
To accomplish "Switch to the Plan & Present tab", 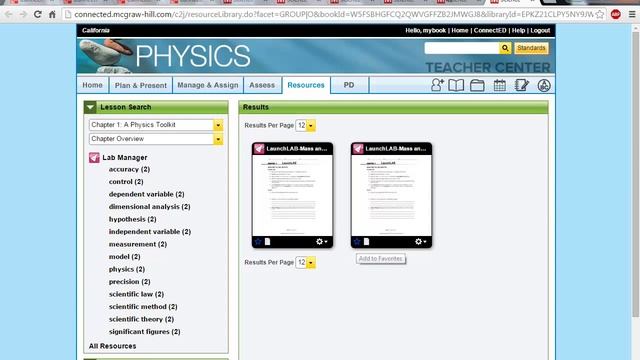I will point(140,85).
